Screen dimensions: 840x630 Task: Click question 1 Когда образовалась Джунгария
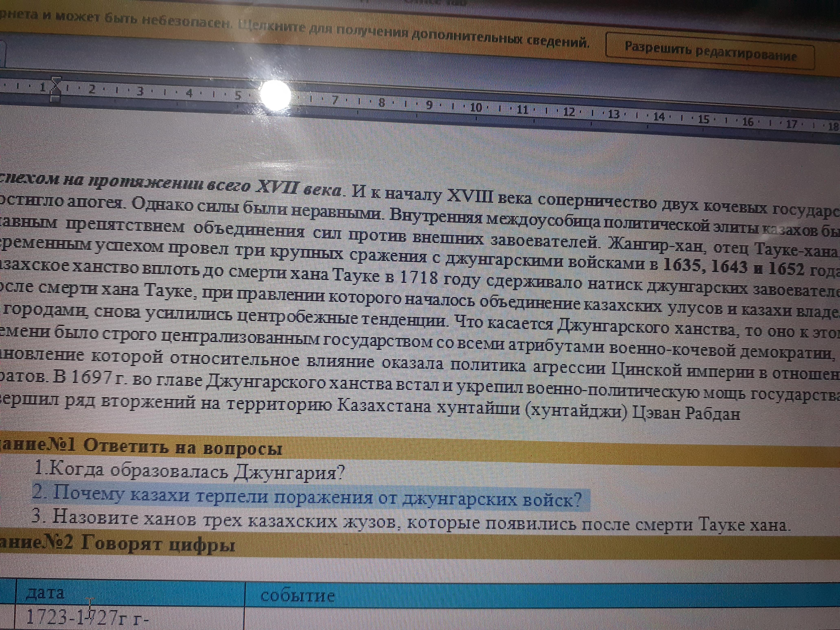[189, 472]
